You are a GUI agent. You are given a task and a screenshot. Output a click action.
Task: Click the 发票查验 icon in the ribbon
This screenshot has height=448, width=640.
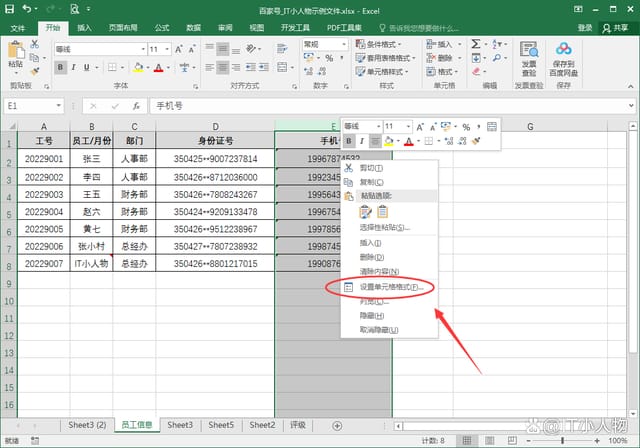528,58
